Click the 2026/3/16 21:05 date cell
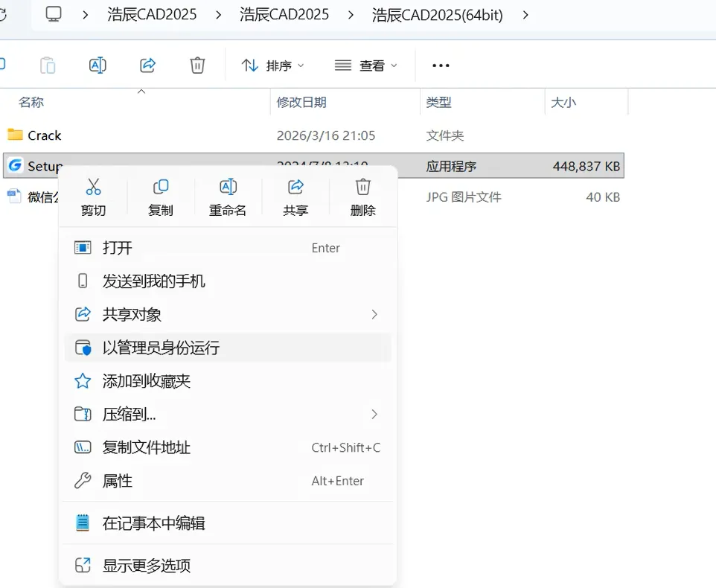The height and width of the screenshot is (588, 716). point(326,135)
